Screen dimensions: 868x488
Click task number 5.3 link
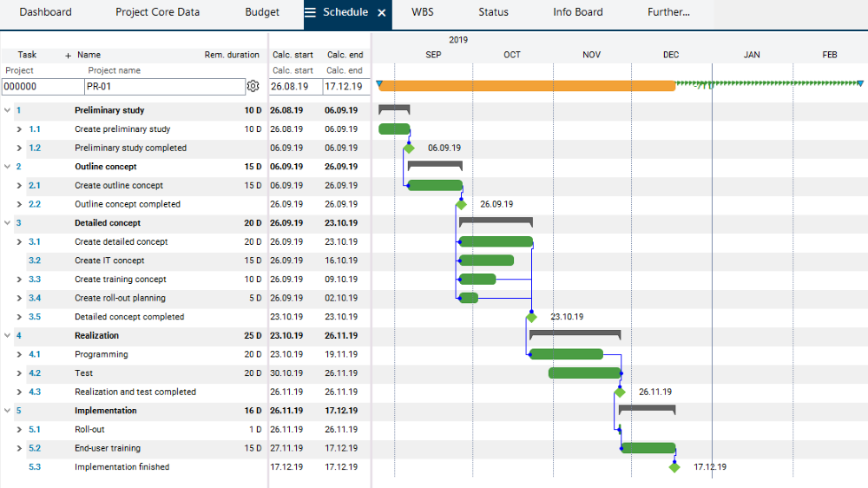(x=34, y=467)
